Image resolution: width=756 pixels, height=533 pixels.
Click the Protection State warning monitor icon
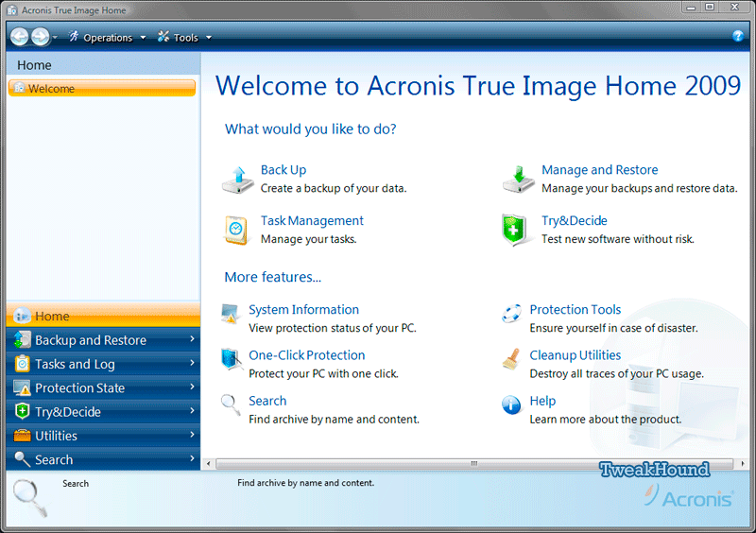(22, 387)
